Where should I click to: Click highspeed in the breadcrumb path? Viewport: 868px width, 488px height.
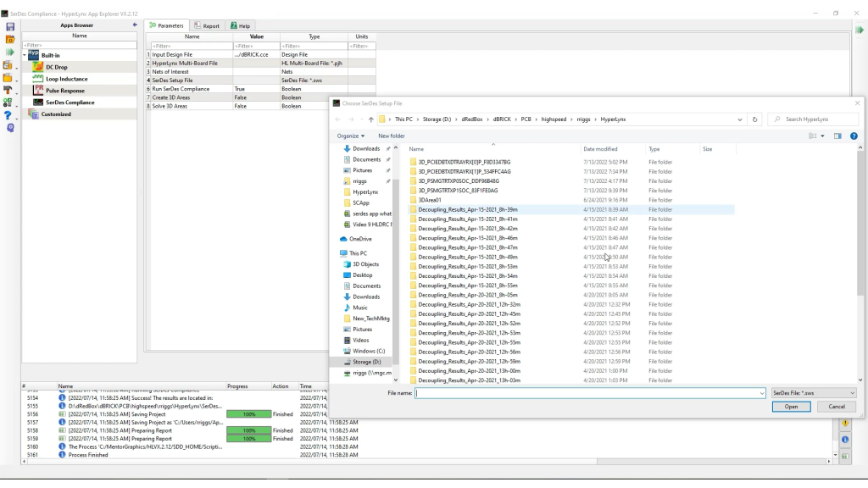point(554,119)
